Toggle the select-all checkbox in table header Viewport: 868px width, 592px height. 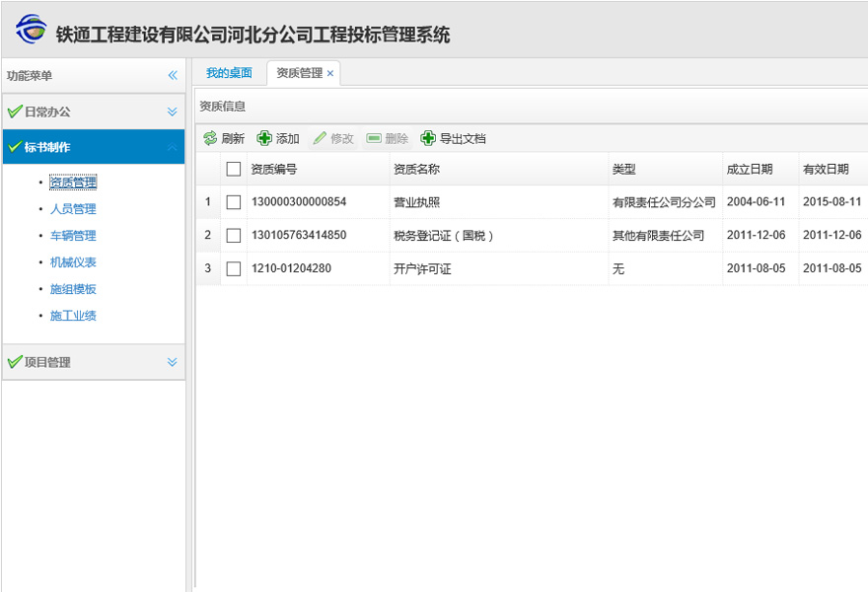[x=233, y=169]
